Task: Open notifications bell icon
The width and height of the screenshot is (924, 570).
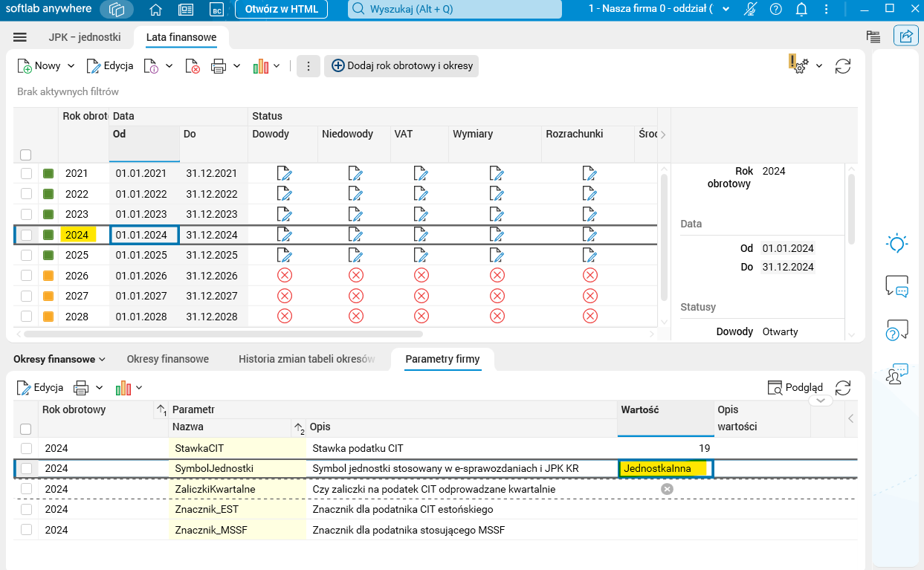Action: pyautogui.click(x=801, y=10)
